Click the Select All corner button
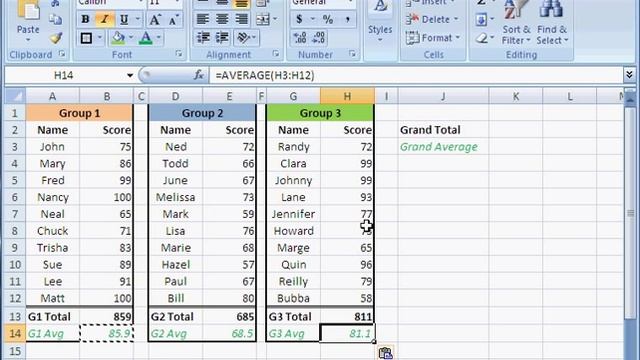The height and width of the screenshot is (360, 640). tap(15, 96)
